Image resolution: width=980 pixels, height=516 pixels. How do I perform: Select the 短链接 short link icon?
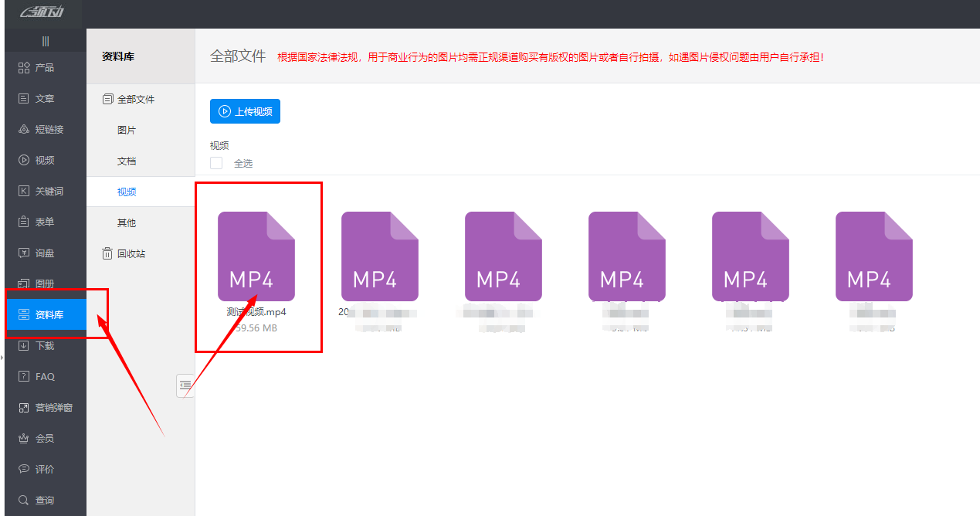[x=24, y=130]
